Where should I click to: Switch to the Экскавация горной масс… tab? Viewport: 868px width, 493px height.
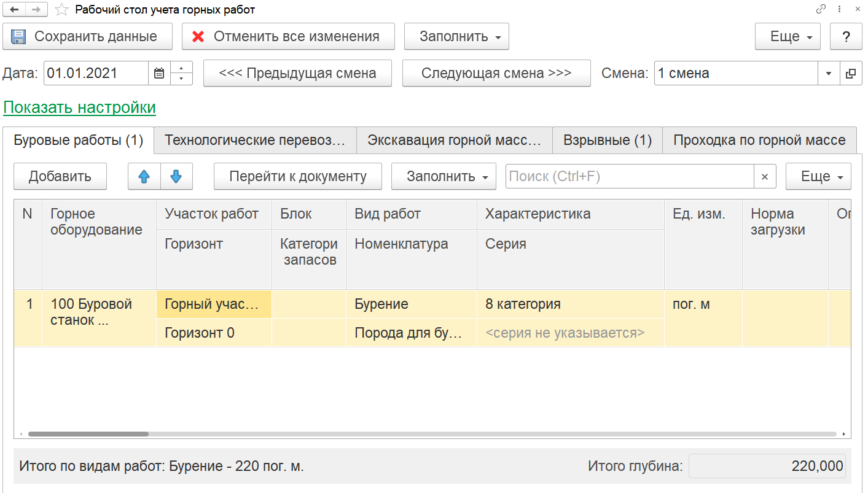(455, 140)
